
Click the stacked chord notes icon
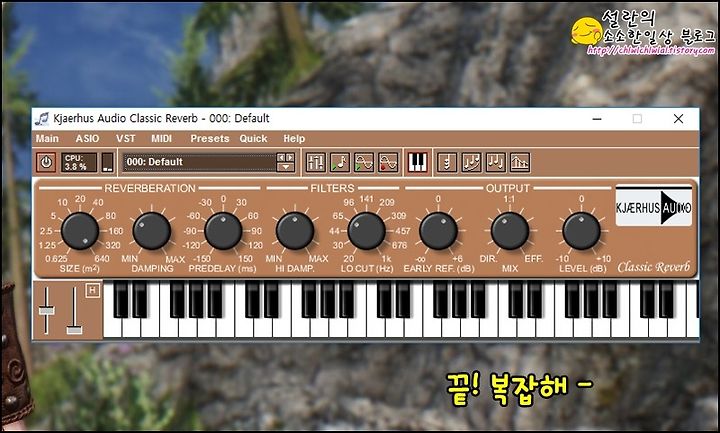[x=447, y=162]
